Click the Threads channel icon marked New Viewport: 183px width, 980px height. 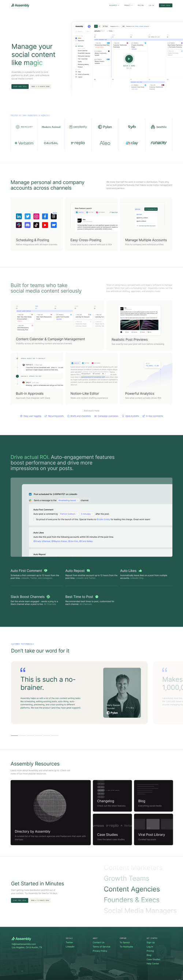(x=54, y=216)
